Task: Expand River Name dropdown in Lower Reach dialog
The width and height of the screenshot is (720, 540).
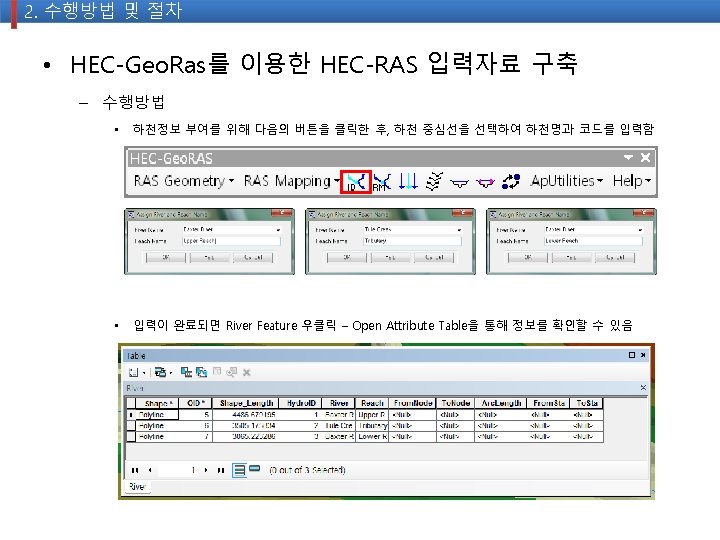Action: 640,229
